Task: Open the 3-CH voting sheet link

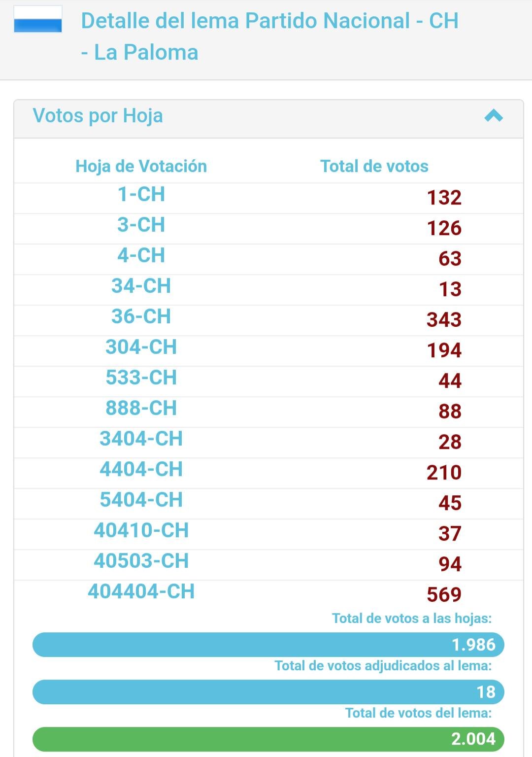Action: pyautogui.click(x=141, y=225)
